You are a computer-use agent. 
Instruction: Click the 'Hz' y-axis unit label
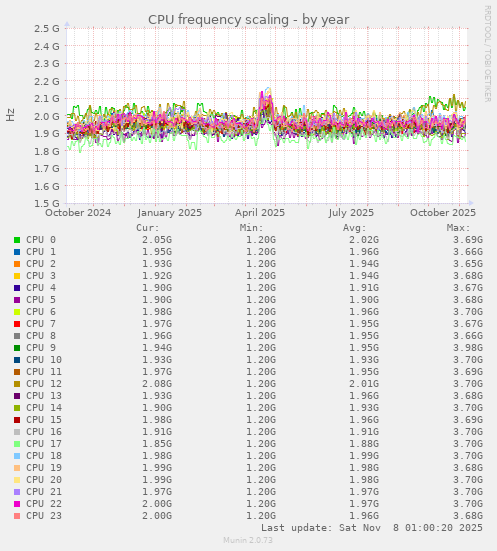[x=10, y=115]
